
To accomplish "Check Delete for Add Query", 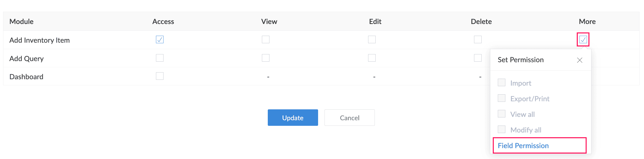I will [x=478, y=58].
